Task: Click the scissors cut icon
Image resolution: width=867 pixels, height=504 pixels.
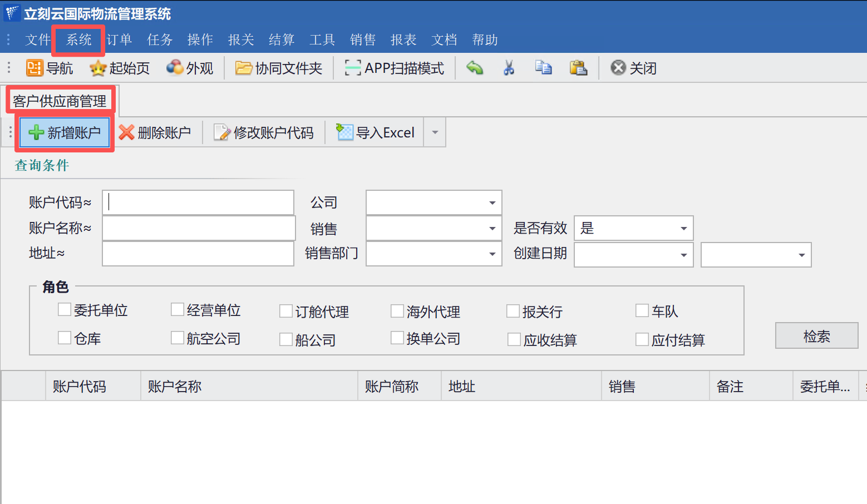Action: (509, 68)
